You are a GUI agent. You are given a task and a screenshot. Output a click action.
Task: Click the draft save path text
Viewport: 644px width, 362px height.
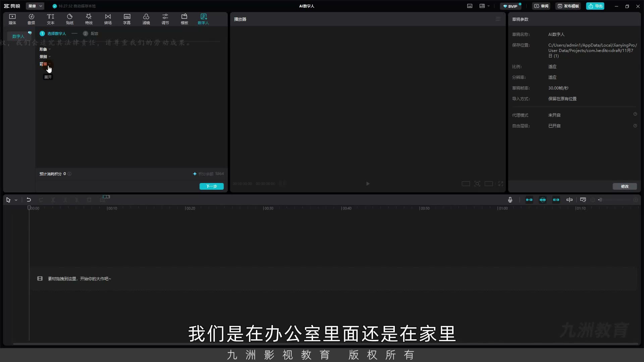pos(592,51)
